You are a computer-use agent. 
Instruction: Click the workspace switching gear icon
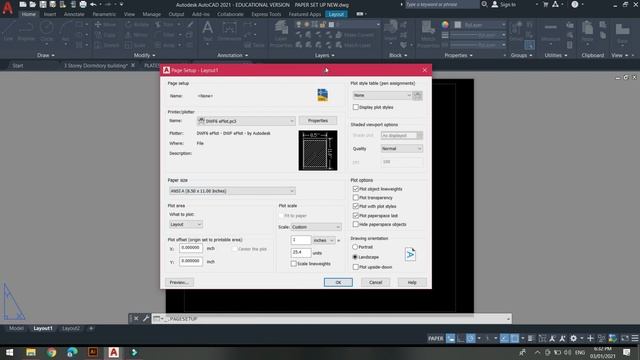(x=573, y=338)
